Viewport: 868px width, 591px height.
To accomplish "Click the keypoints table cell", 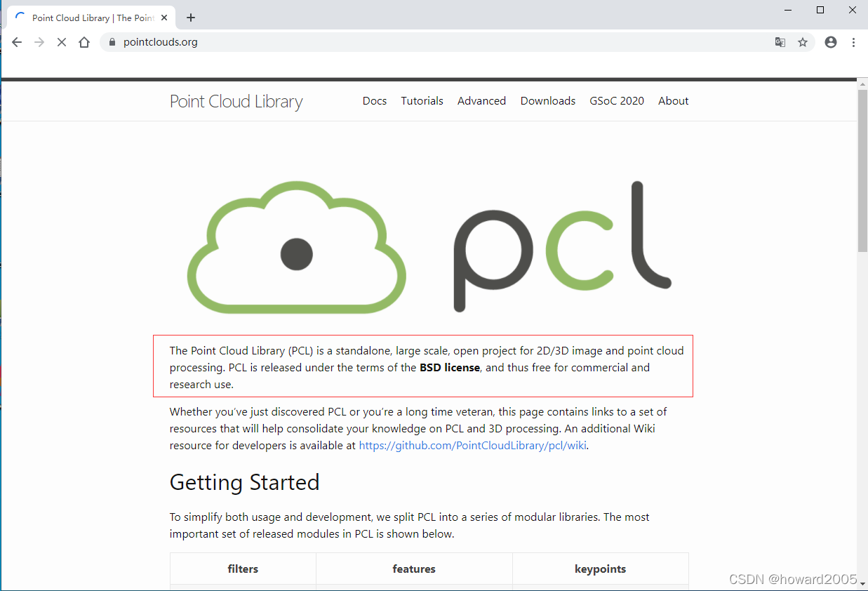I will click(x=601, y=569).
